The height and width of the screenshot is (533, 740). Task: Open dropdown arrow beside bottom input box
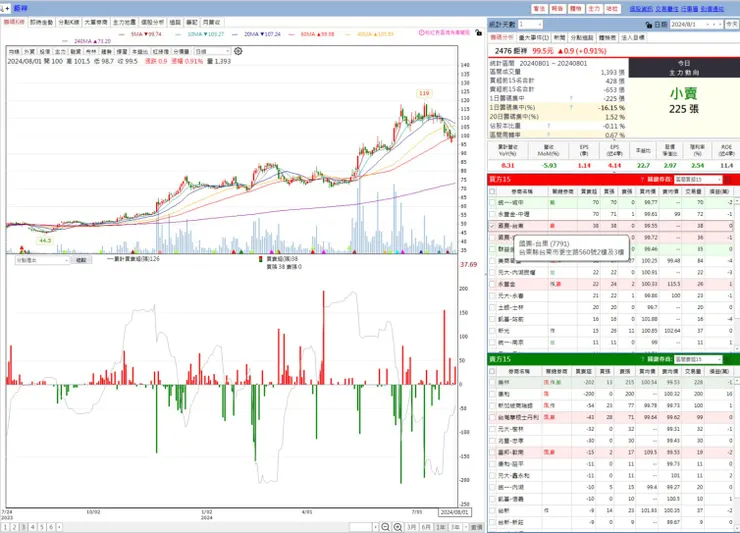point(376,527)
